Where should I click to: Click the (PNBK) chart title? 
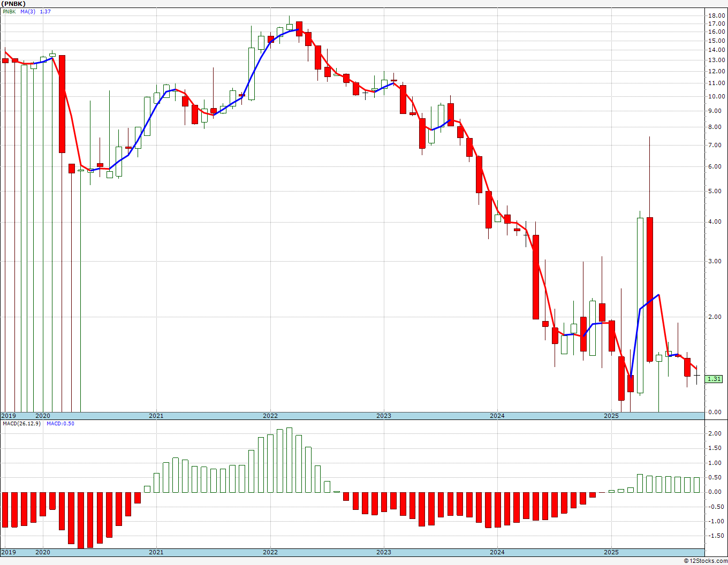pyautogui.click(x=13, y=4)
